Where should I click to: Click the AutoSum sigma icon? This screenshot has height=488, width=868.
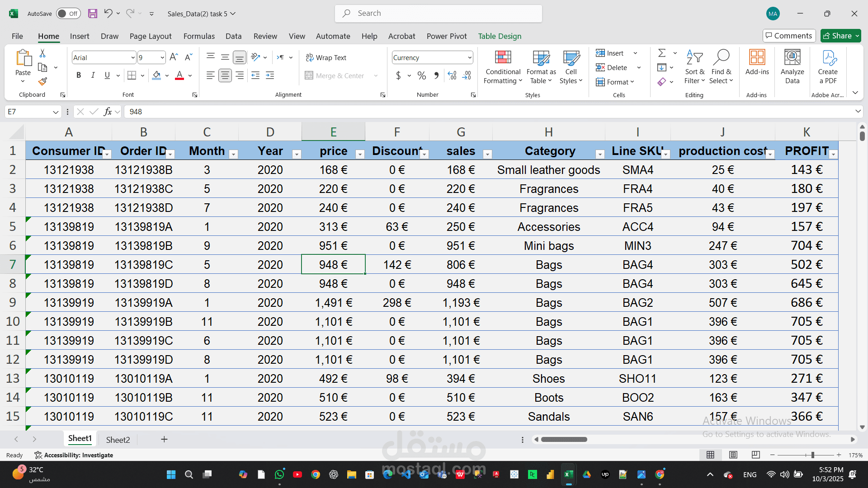point(662,53)
